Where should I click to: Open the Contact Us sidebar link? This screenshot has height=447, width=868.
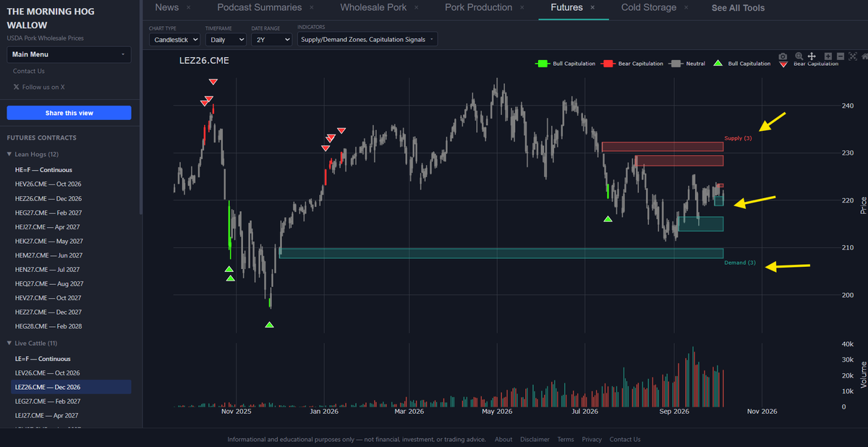[29, 71]
